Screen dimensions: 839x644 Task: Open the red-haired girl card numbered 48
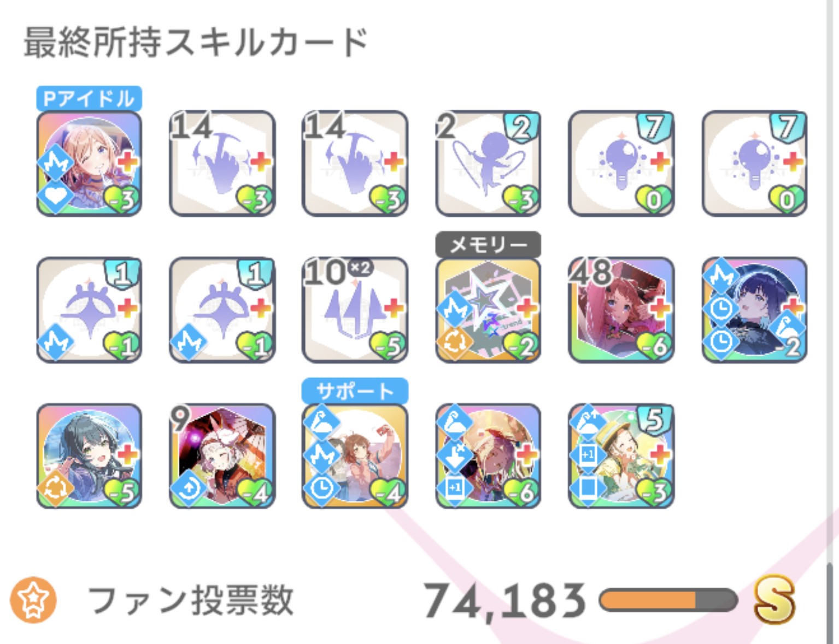[x=621, y=310]
